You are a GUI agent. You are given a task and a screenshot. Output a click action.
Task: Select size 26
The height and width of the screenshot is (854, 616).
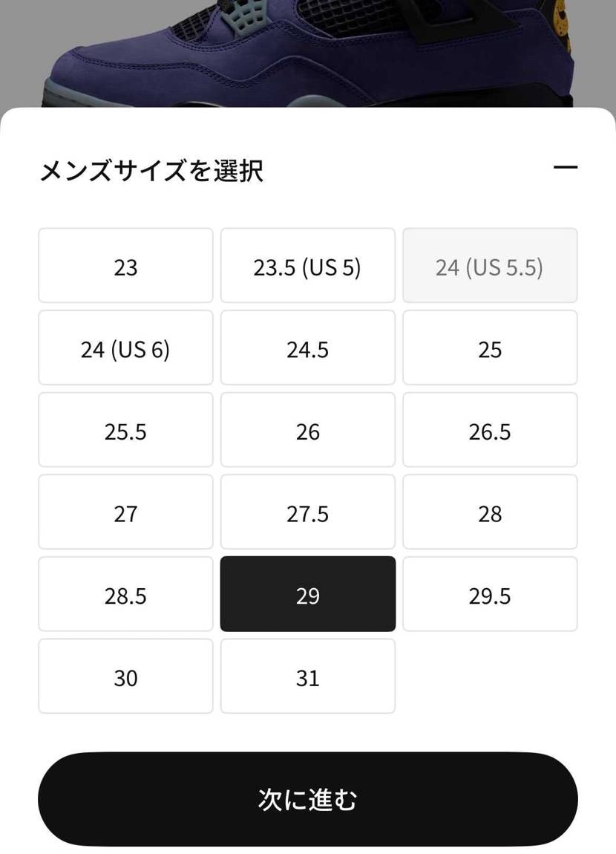307,430
